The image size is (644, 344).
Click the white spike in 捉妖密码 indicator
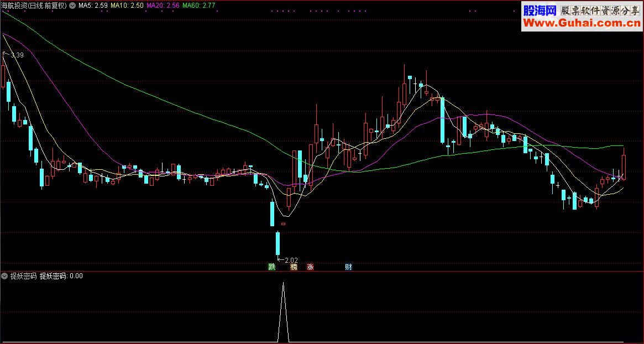283,312
